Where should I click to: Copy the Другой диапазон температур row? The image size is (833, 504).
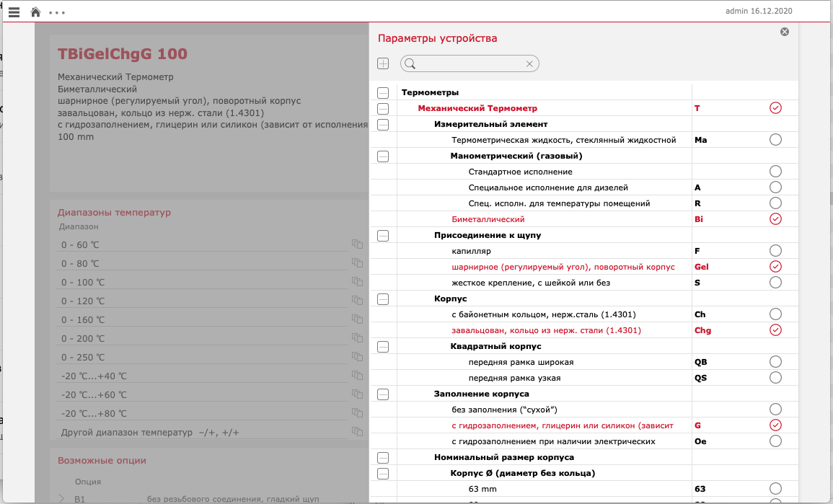point(357,431)
